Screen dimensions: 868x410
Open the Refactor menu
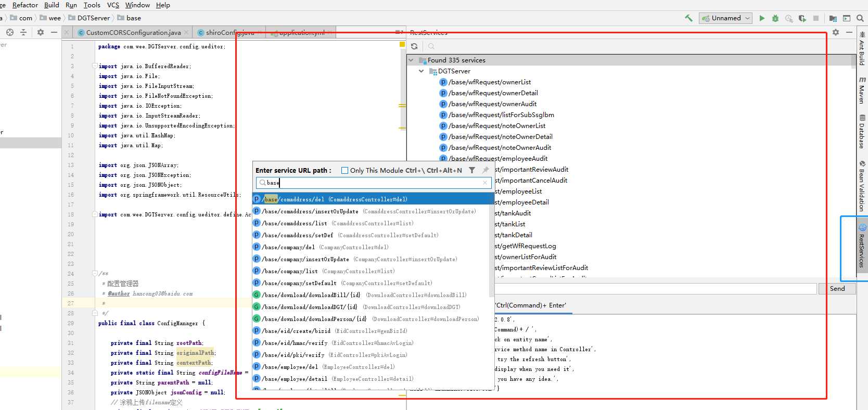pos(25,5)
